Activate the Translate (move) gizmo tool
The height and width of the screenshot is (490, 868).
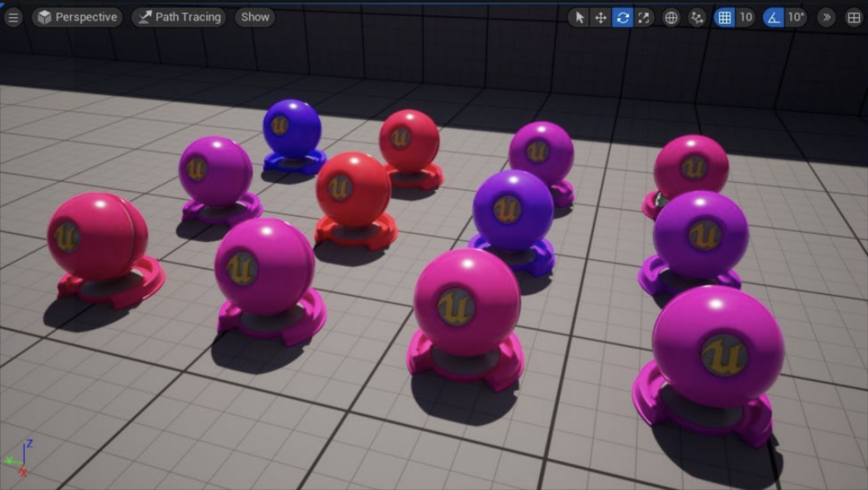click(601, 18)
